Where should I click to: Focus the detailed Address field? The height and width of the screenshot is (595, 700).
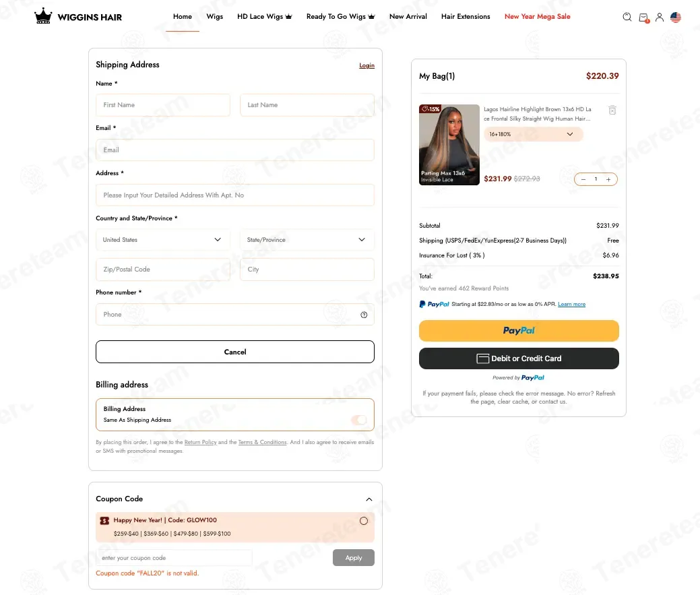click(235, 195)
